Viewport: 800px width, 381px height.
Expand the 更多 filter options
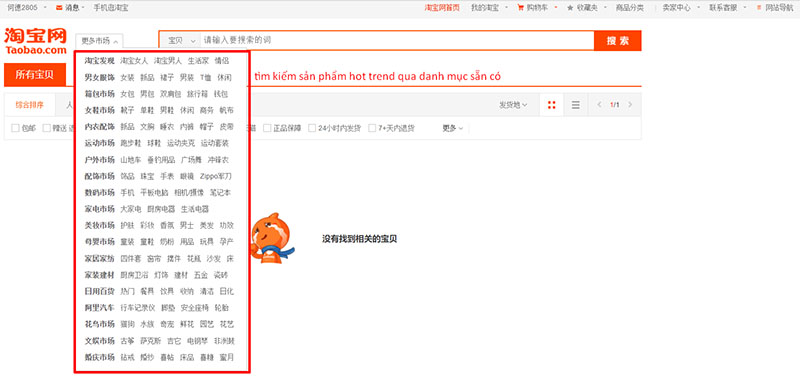(452, 129)
